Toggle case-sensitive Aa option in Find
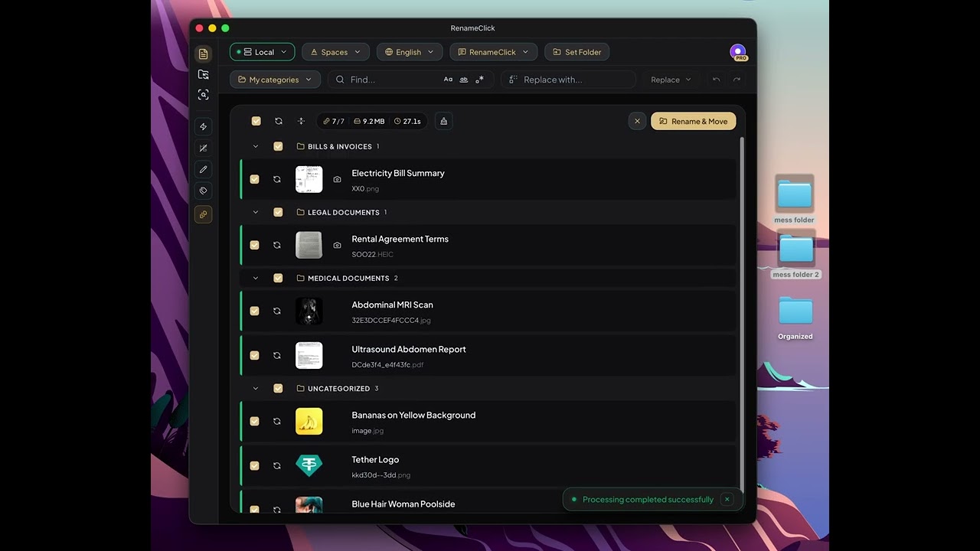This screenshot has height=551, width=980. click(448, 80)
